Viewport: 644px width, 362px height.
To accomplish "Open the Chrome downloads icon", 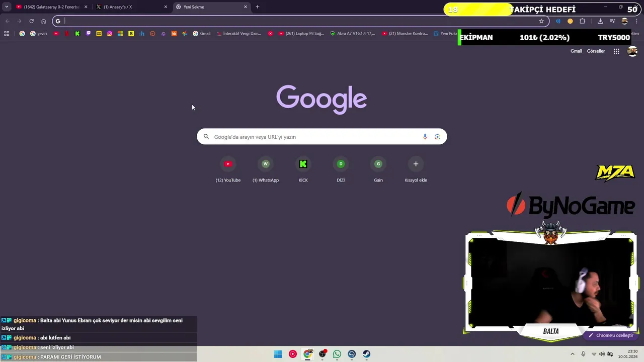I will 600,21.
